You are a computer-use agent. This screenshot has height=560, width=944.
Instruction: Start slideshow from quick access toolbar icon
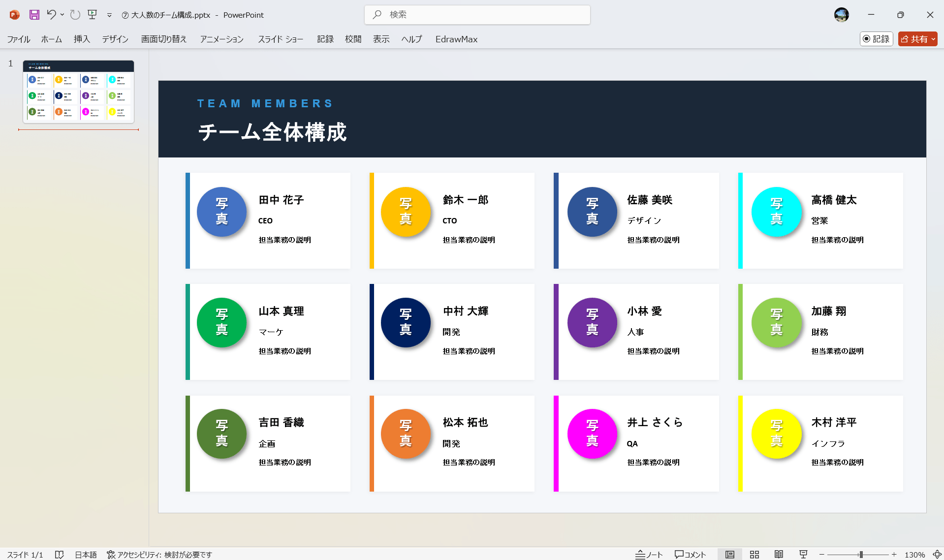(x=92, y=15)
